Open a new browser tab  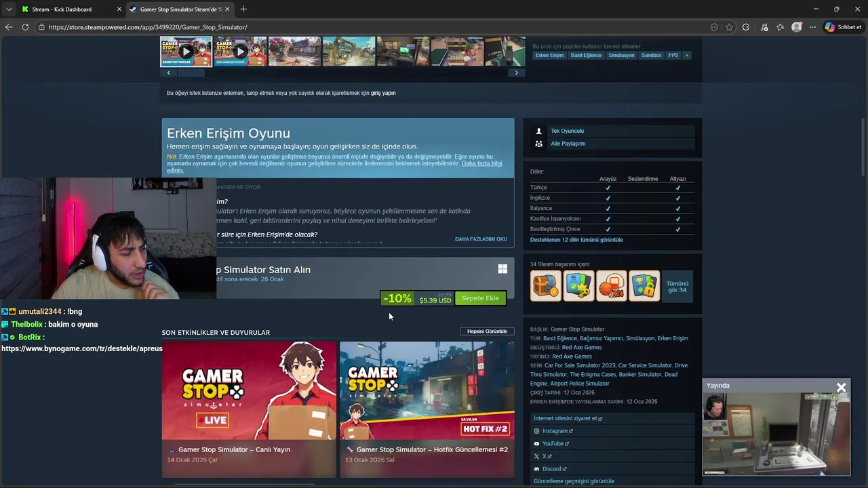[243, 9]
